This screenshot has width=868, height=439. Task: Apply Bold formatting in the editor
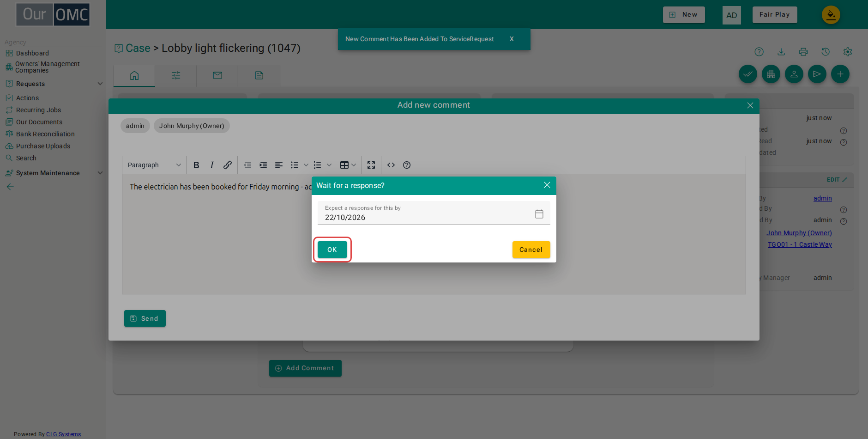pos(196,165)
